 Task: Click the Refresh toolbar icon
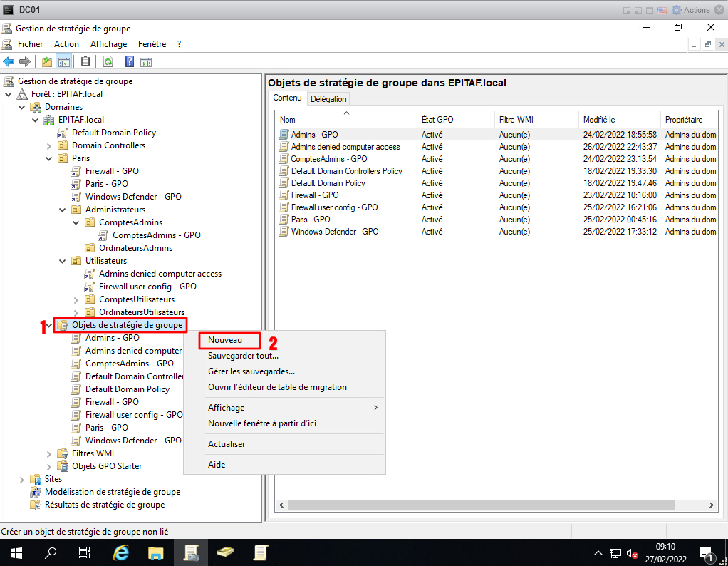tap(108, 61)
